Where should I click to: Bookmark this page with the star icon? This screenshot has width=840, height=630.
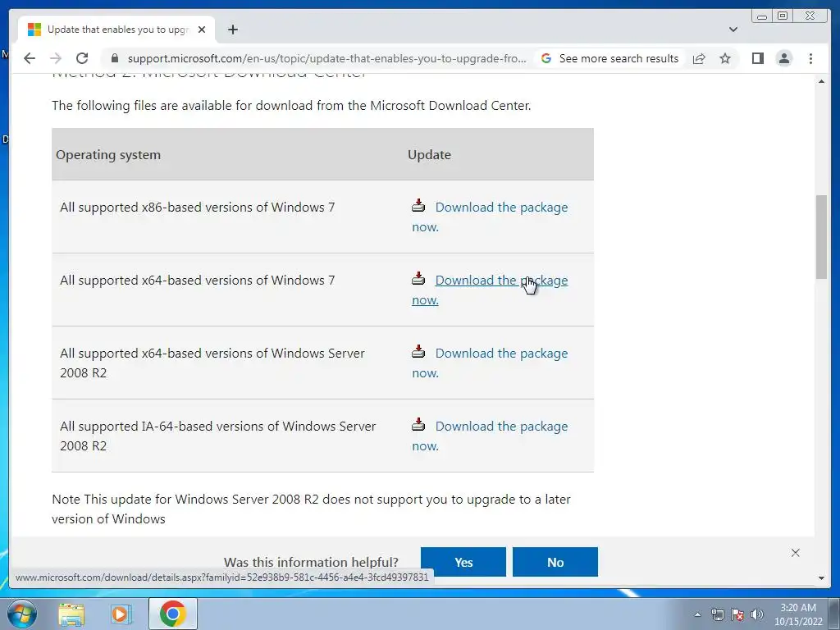tap(725, 58)
